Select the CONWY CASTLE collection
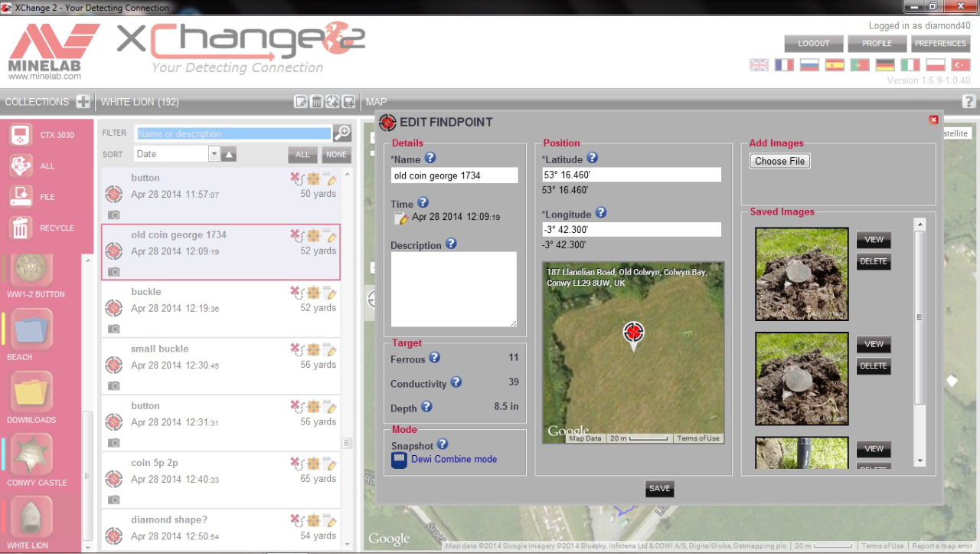This screenshot has height=554, width=980. point(32,455)
